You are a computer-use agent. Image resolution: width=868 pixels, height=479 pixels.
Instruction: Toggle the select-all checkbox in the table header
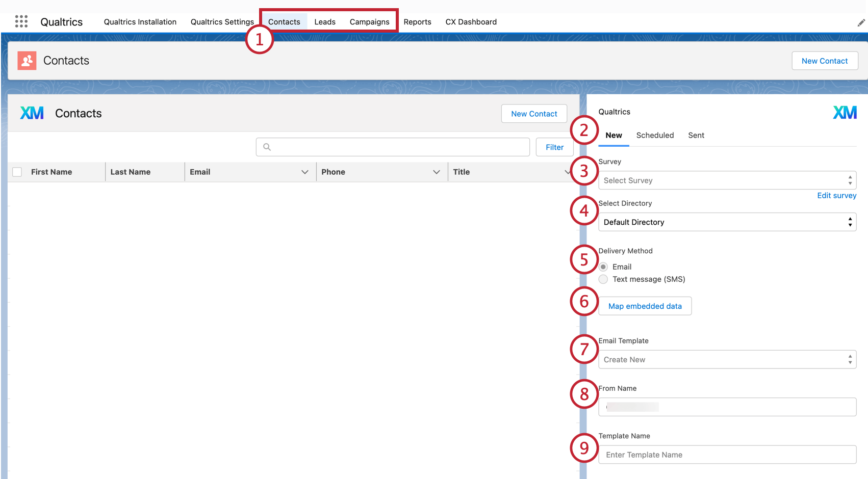[17, 172]
